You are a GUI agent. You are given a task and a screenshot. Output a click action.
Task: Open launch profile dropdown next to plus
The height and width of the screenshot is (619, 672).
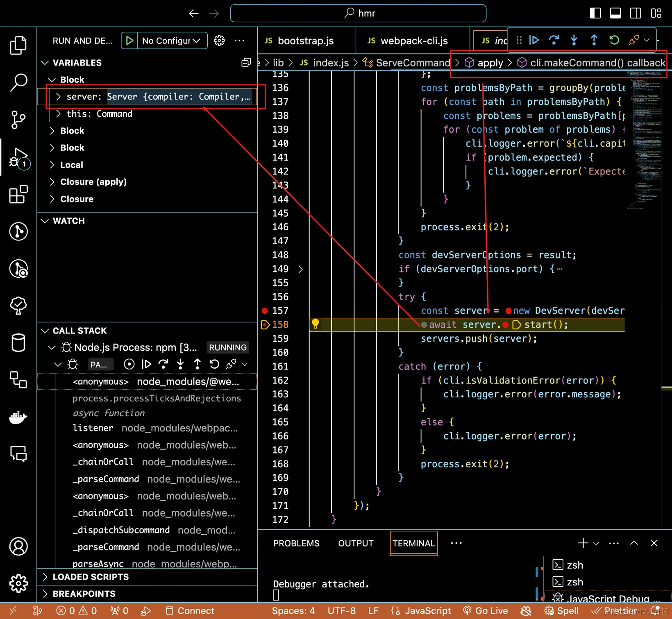click(x=596, y=543)
